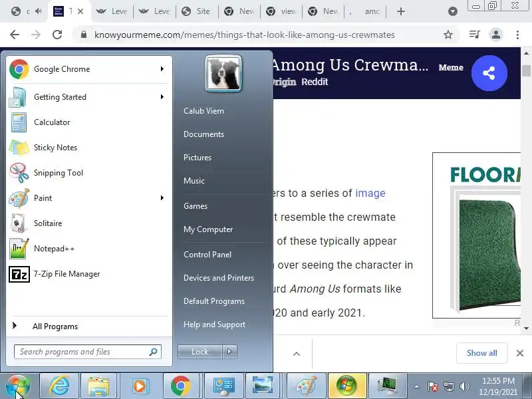This screenshot has width=532, height=399.
Task: Click the Reddit origin link
Action: coord(315,82)
